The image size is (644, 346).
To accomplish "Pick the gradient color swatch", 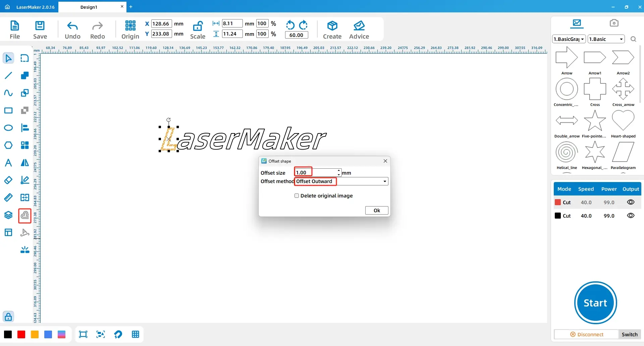I will pos(62,334).
